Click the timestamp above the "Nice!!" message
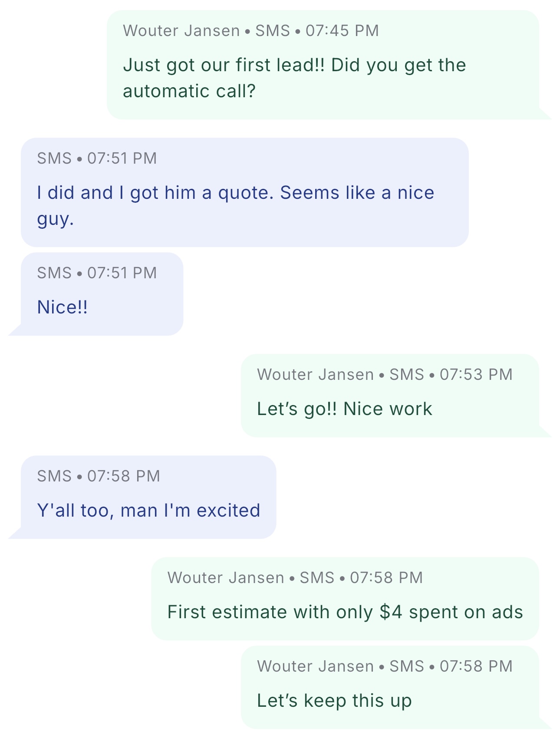 (x=122, y=273)
